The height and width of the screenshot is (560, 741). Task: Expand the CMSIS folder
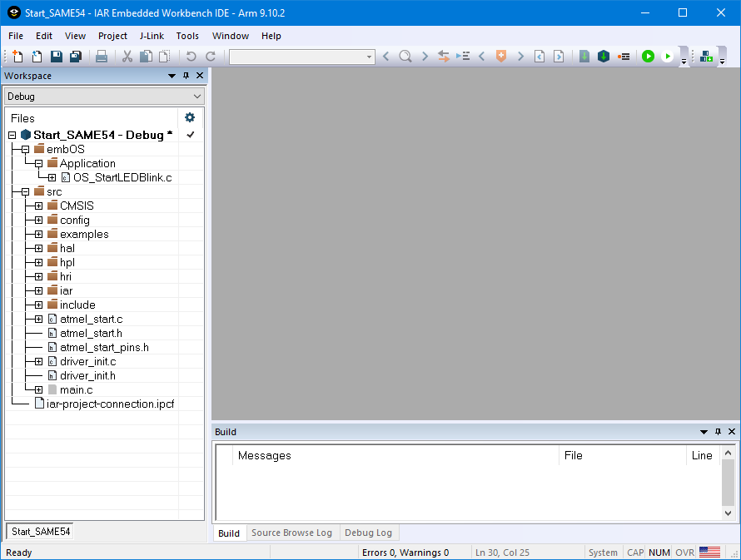coord(38,206)
